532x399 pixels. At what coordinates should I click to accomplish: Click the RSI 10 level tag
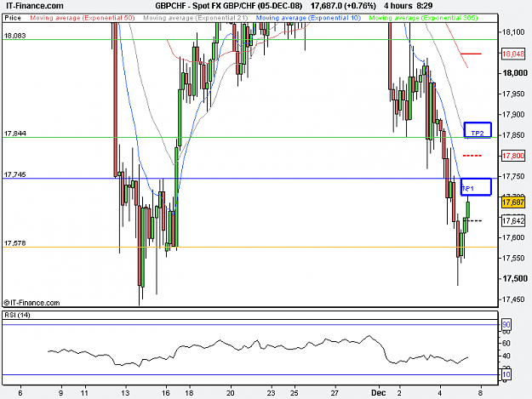(x=506, y=374)
